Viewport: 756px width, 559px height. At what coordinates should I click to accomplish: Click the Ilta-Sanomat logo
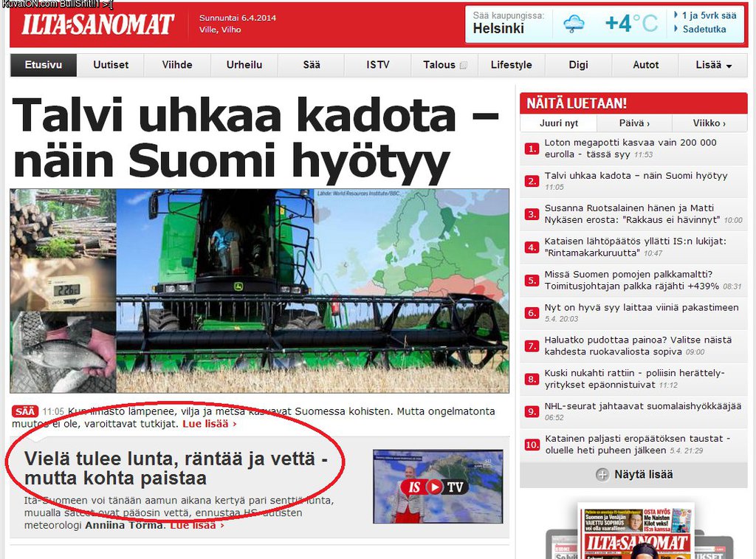(97, 25)
